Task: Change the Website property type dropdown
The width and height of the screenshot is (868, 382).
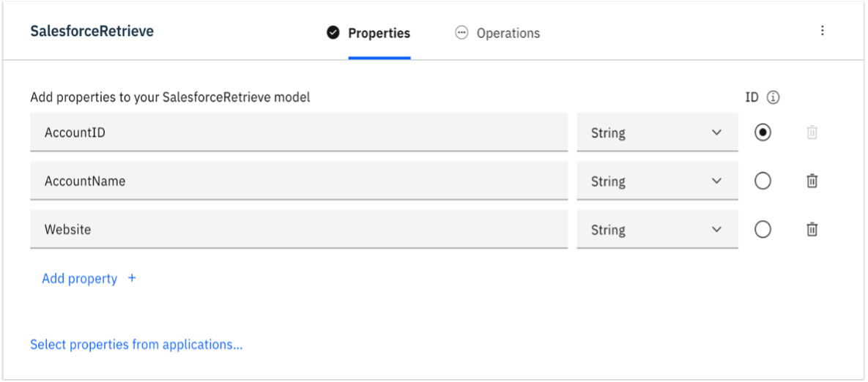Action: coord(657,229)
